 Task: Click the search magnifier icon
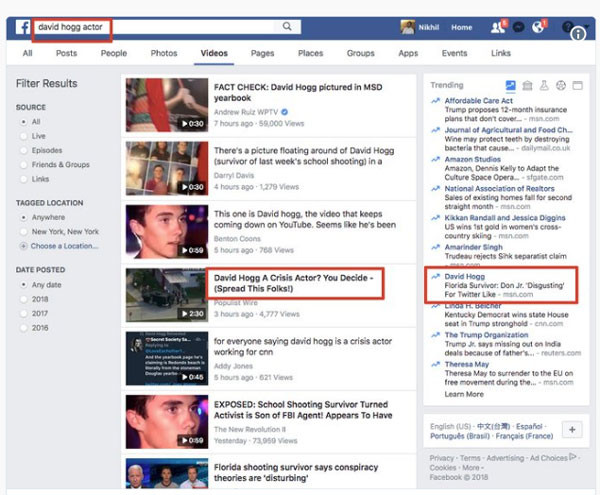[287, 26]
